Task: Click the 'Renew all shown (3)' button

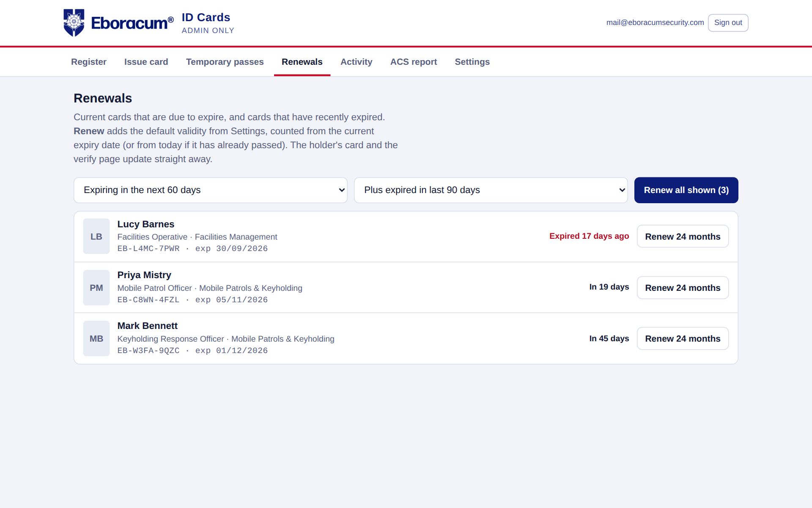Action: (x=686, y=190)
